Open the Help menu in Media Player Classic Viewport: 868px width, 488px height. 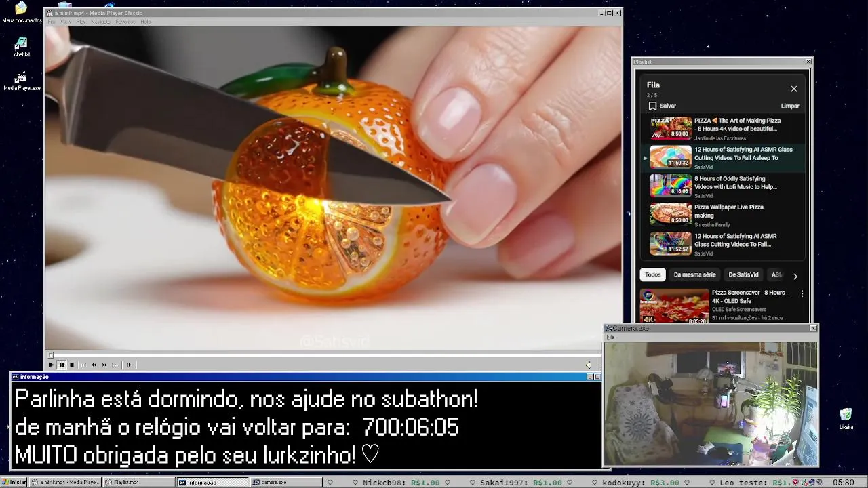pos(145,22)
